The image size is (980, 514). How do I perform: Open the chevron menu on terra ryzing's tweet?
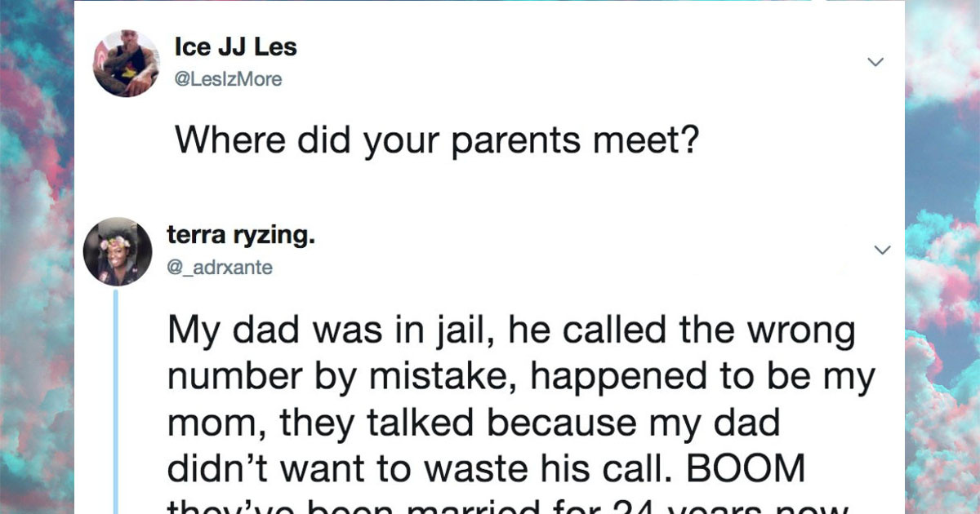[883, 250]
